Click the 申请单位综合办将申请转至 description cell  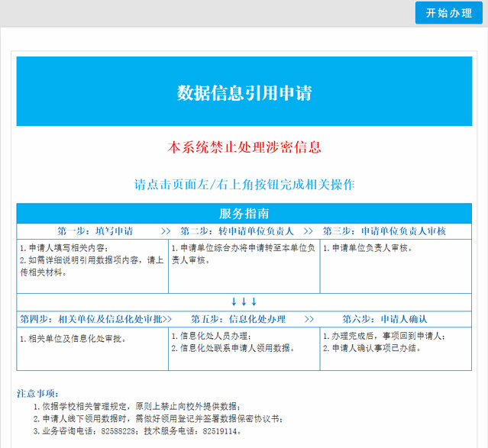(x=243, y=253)
